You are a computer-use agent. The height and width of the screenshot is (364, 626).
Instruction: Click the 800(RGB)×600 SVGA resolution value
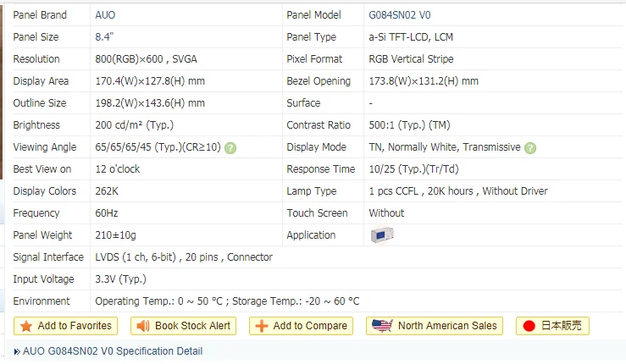pos(146,59)
